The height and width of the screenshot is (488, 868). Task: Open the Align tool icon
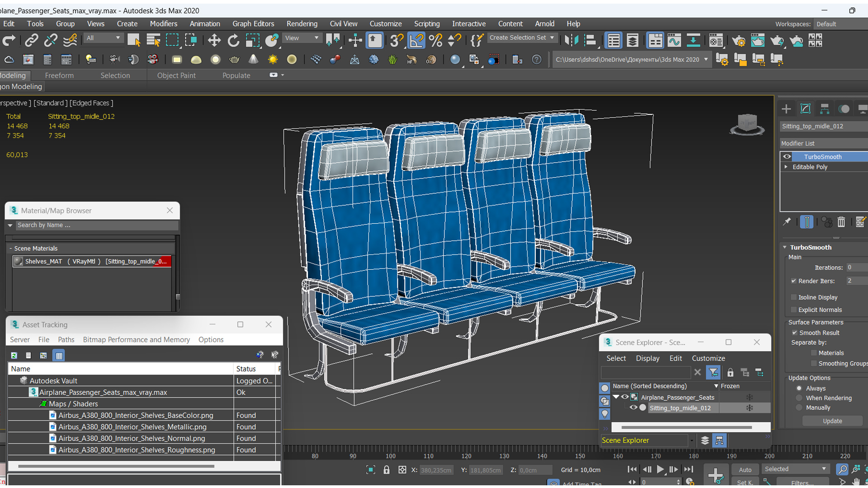point(590,41)
